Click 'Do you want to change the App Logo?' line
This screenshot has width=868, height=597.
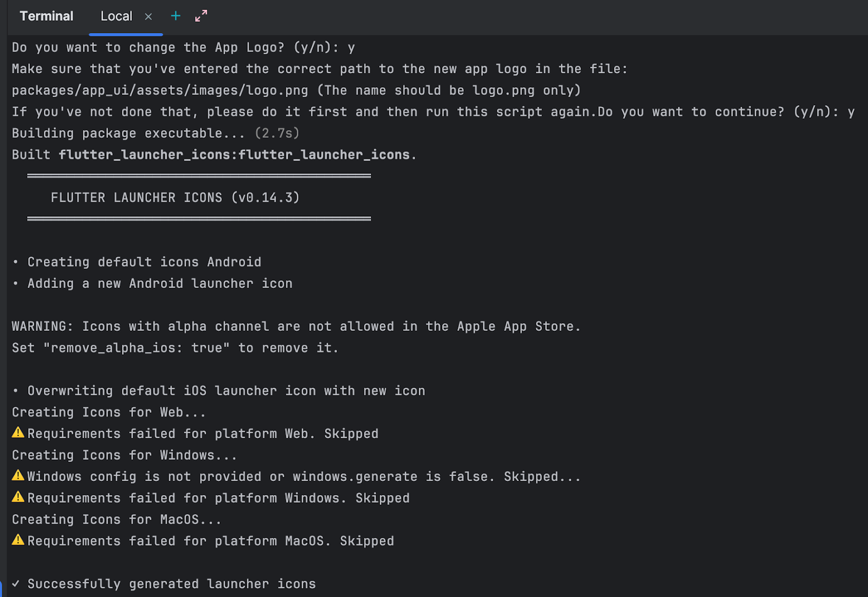pyautogui.click(x=183, y=48)
